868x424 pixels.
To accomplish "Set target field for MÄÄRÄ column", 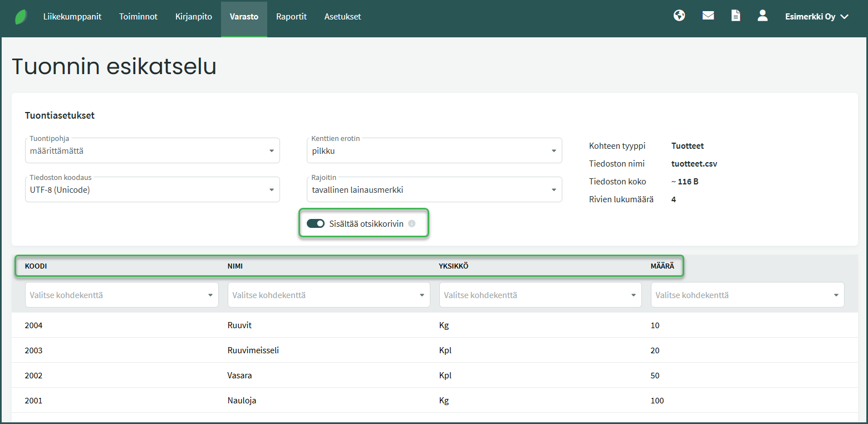I will tap(747, 295).
